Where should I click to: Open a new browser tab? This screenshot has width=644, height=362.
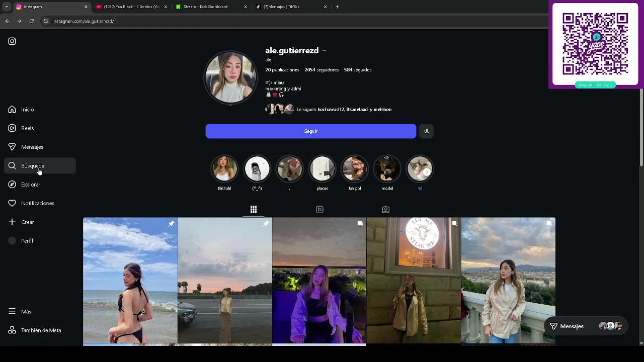point(337,7)
